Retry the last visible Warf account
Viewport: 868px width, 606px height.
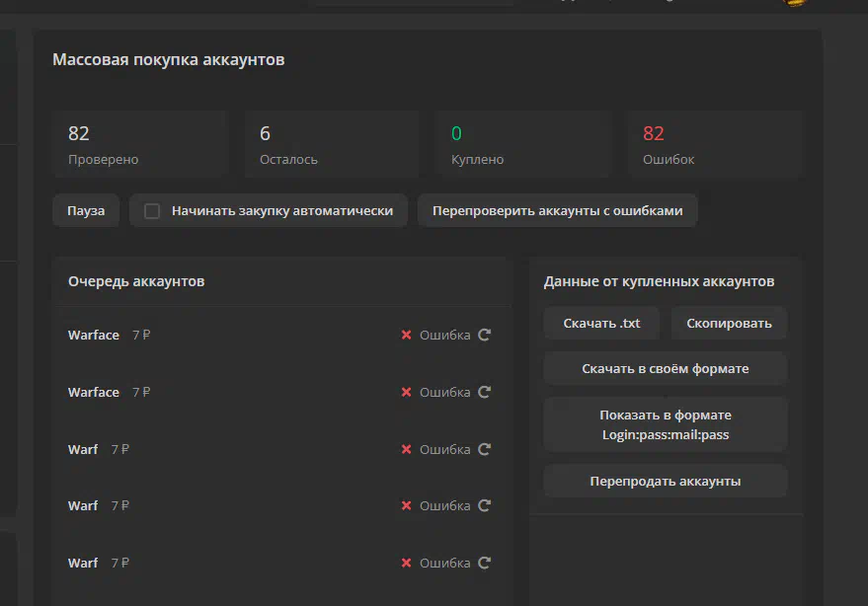(x=485, y=563)
